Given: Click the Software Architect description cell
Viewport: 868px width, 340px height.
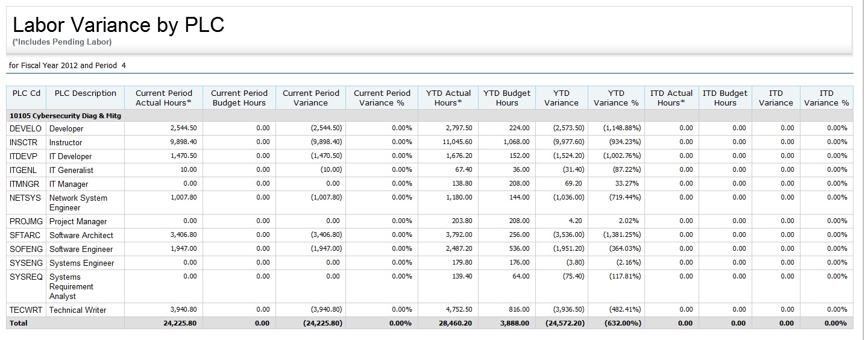Looking at the screenshot, I should (x=81, y=235).
